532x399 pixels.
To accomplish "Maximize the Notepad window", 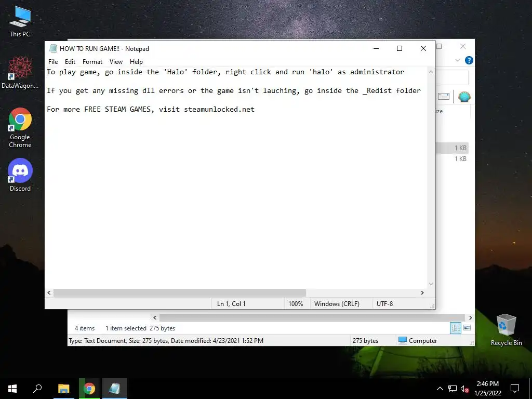I will (x=400, y=48).
